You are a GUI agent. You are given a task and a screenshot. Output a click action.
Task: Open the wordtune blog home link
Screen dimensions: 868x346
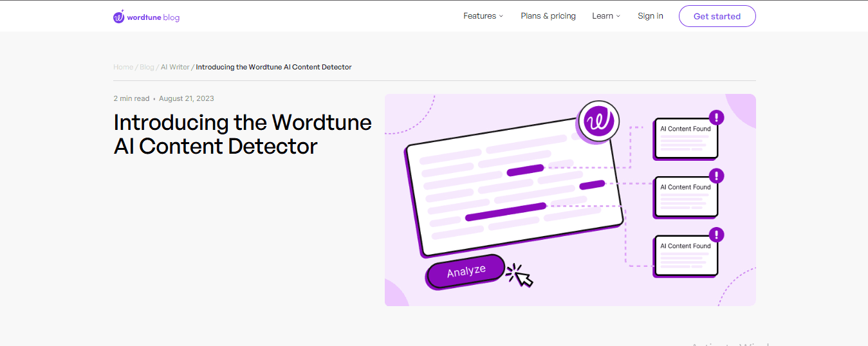point(147,17)
